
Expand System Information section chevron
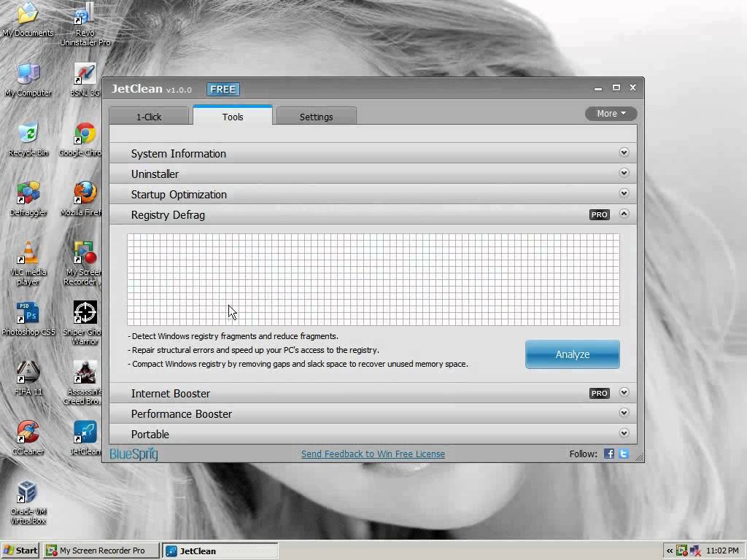coord(624,152)
